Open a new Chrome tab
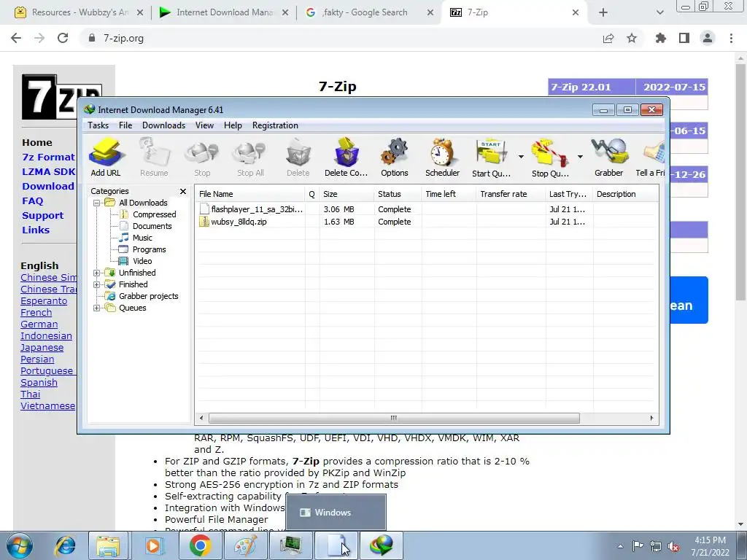 (x=603, y=12)
